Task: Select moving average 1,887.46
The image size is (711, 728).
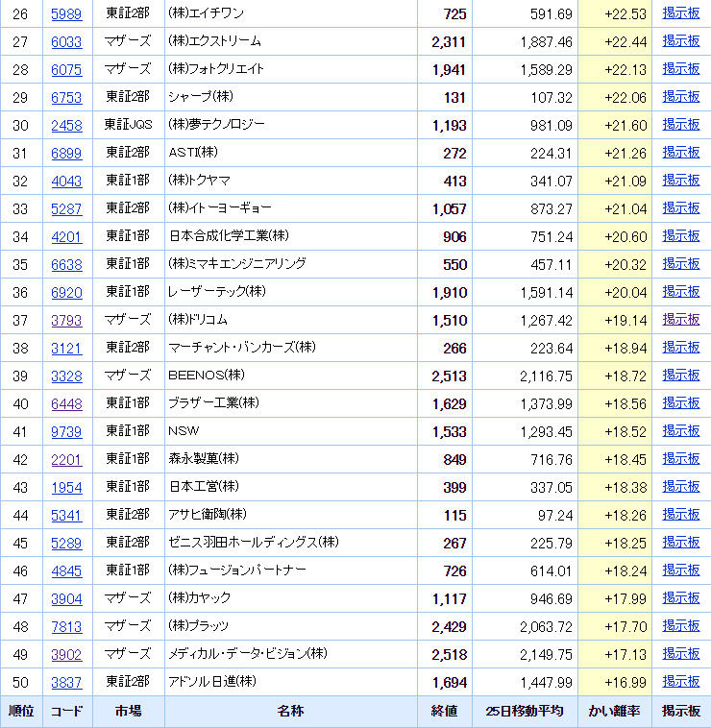Action: click(x=546, y=42)
